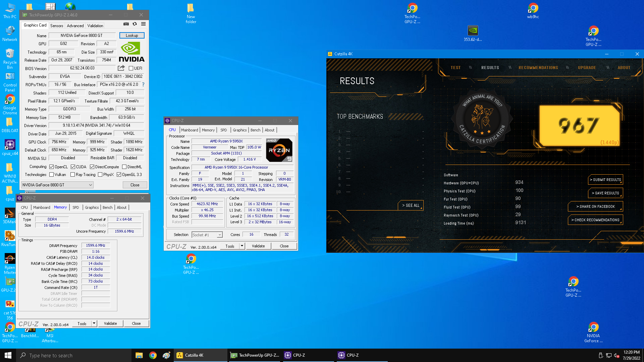Screen dimensions: 644x362
Task: Open Ryzen Master desktop icon
Action: click(x=10, y=264)
